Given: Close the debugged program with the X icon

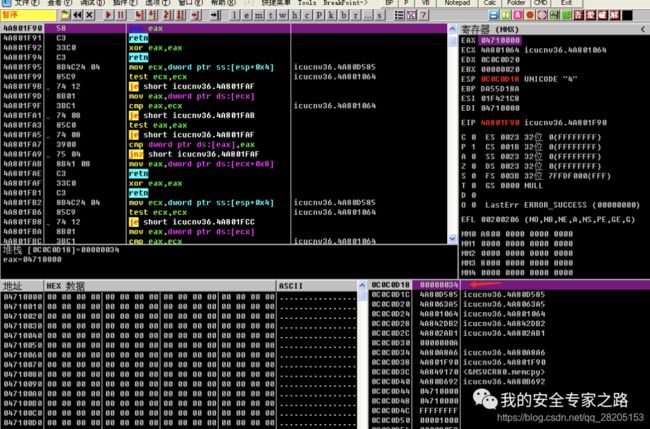Looking at the screenshot, I should [x=89, y=15].
